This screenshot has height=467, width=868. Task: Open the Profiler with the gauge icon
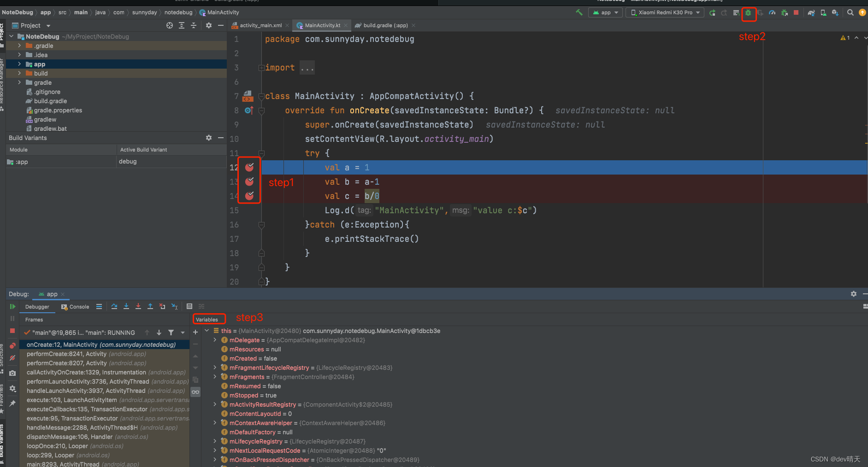773,12
